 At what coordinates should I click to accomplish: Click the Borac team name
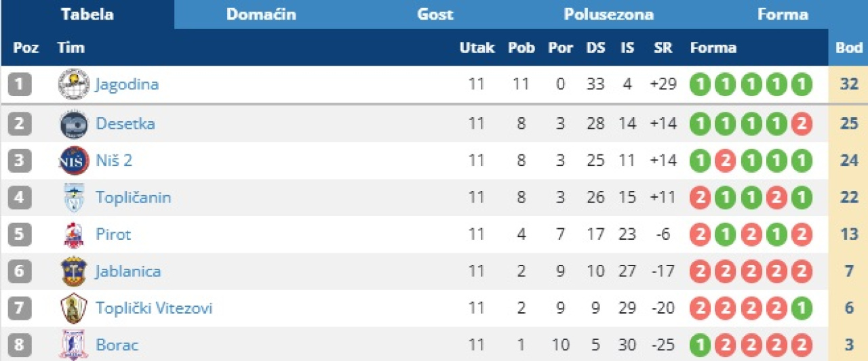pyautogui.click(x=117, y=345)
